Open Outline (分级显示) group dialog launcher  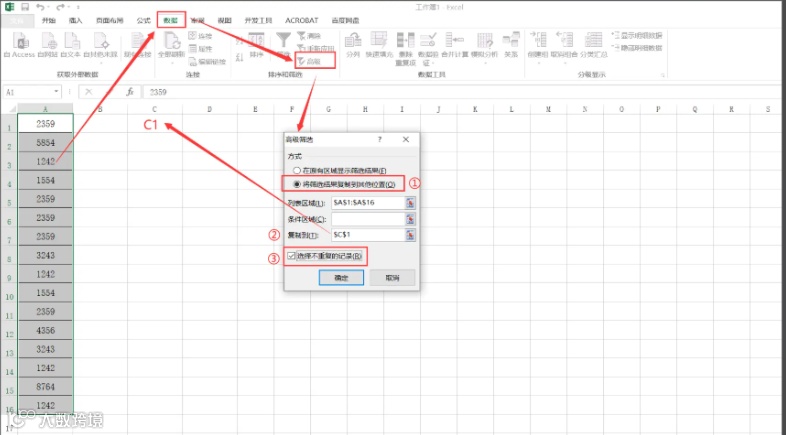point(663,75)
